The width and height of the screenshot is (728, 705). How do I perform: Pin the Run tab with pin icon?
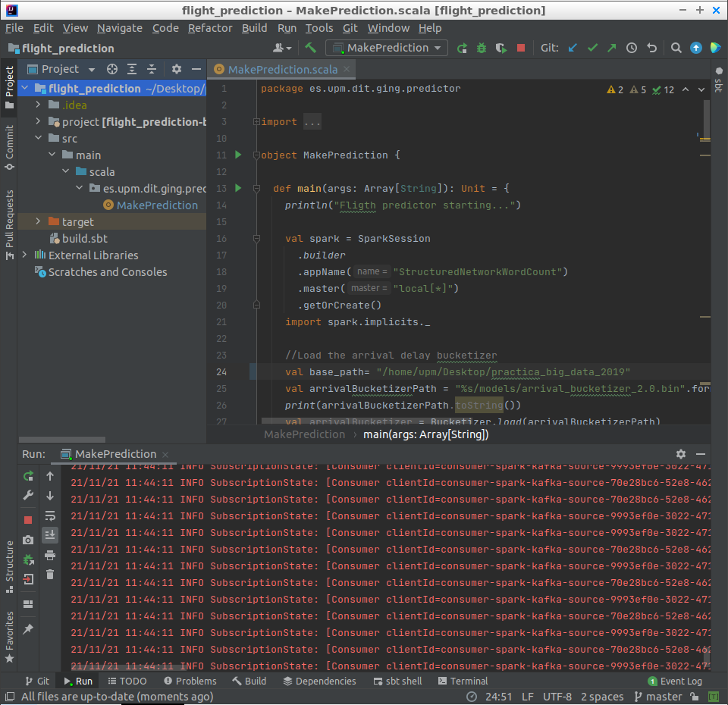pos(28,629)
